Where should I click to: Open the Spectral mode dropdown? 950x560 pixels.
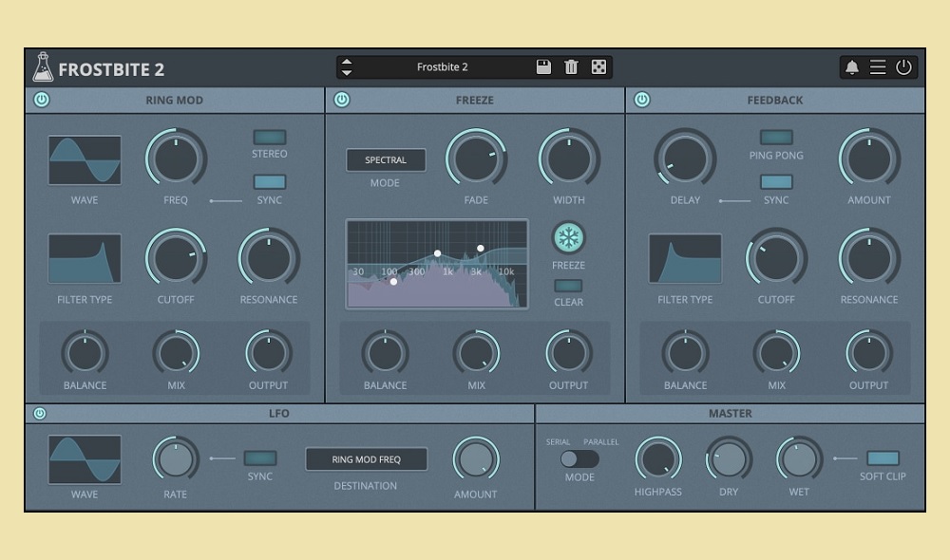(386, 160)
